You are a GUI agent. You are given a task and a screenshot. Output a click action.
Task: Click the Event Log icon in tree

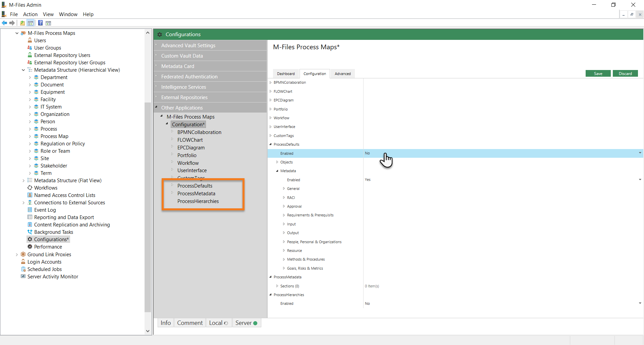30,210
